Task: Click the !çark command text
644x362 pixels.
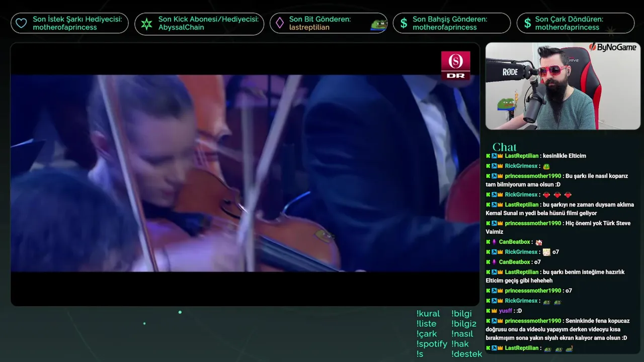Action: click(427, 334)
